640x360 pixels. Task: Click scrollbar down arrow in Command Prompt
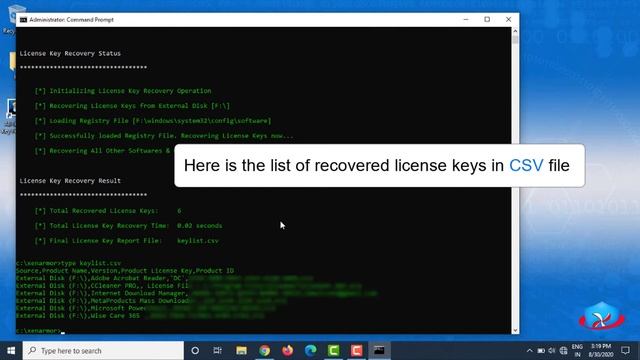[515, 330]
